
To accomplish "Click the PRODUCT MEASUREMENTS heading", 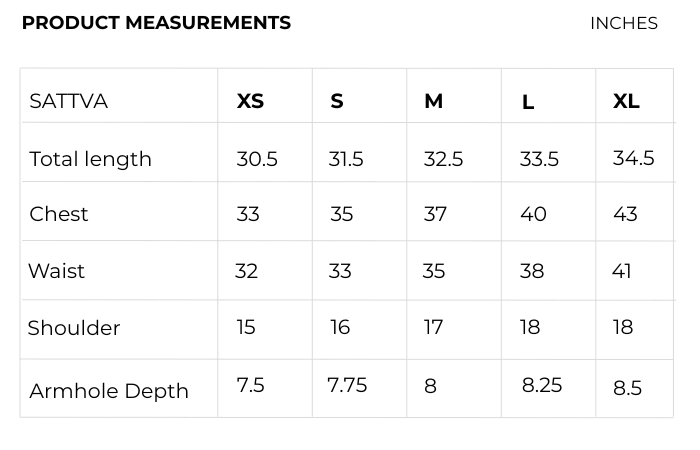I will coord(156,23).
